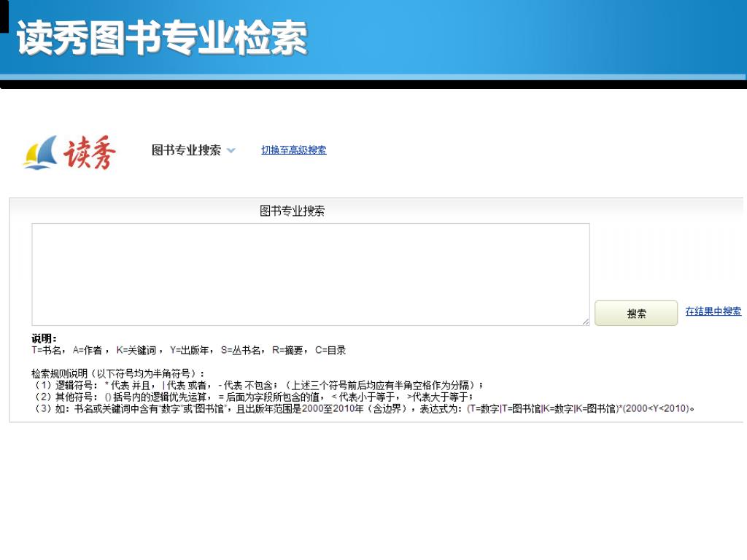Click the 说明: label
The image size is (747, 560).
pos(44,338)
